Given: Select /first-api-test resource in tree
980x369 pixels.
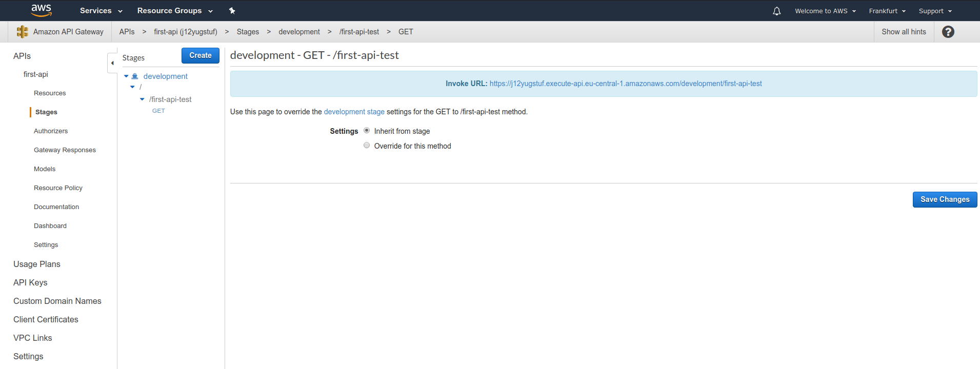Looking at the screenshot, I should coord(170,99).
